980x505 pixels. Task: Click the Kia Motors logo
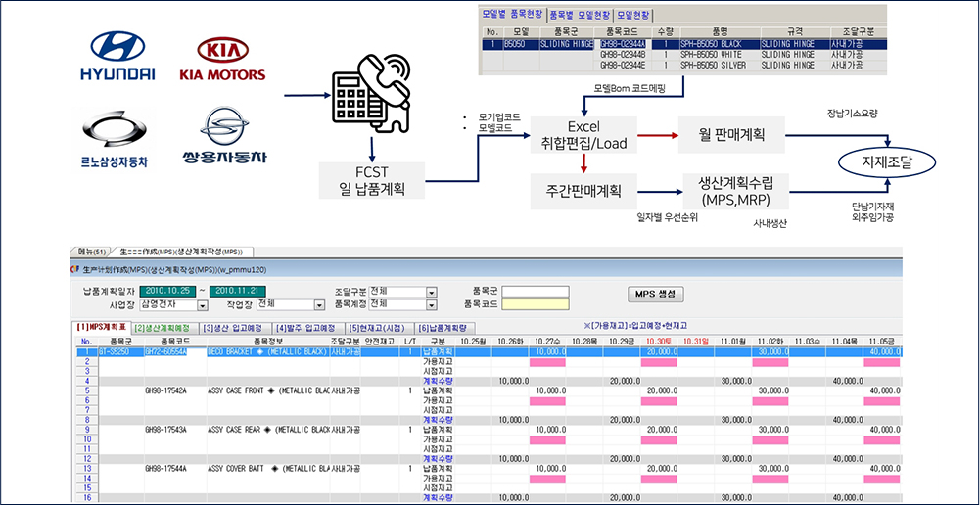click(x=222, y=60)
